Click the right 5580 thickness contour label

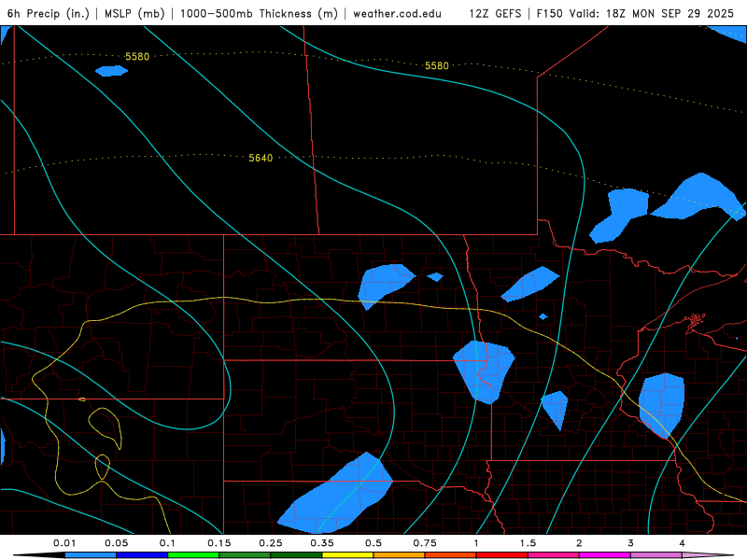(x=437, y=65)
